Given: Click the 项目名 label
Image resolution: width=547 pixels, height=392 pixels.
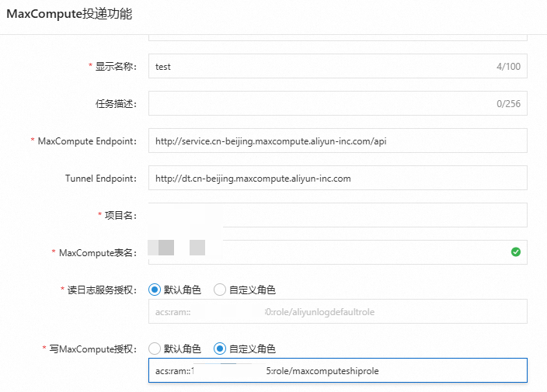Looking at the screenshot, I should pos(120,216).
